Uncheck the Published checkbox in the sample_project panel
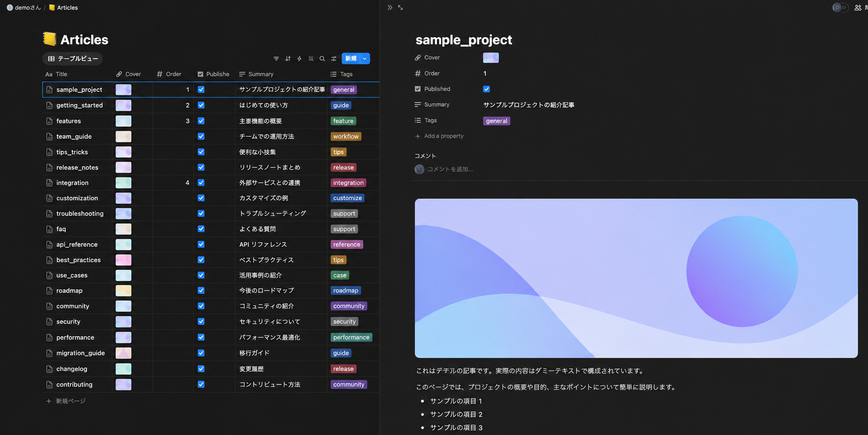The image size is (868, 435). click(486, 89)
